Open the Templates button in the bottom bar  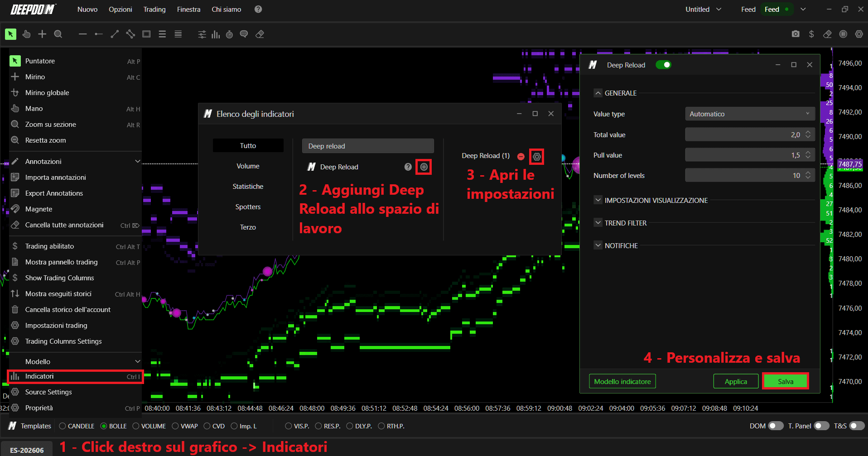(30, 426)
